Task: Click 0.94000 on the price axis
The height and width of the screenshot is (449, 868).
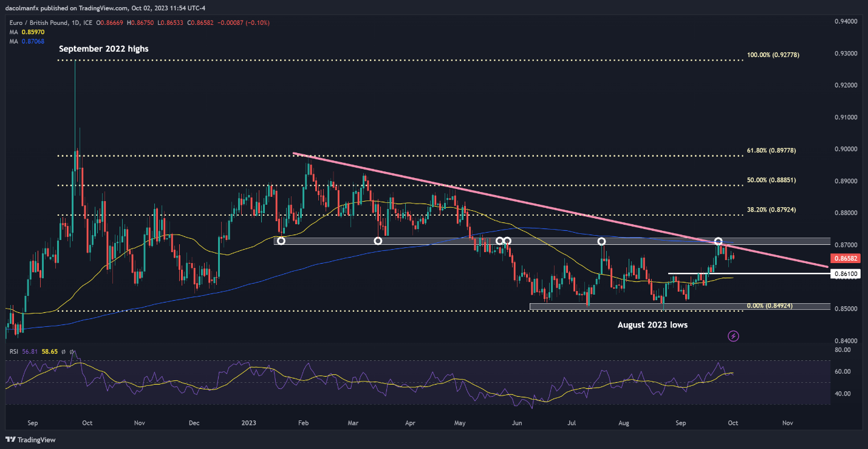Action: pyautogui.click(x=845, y=21)
